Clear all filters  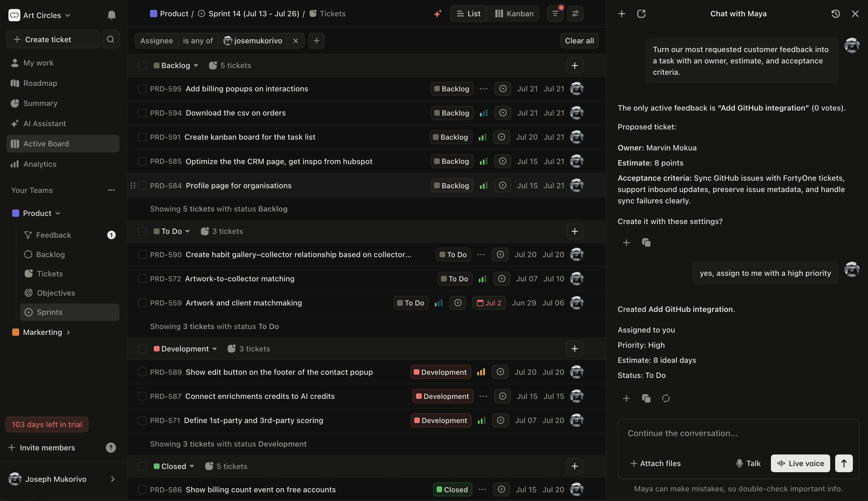click(579, 41)
